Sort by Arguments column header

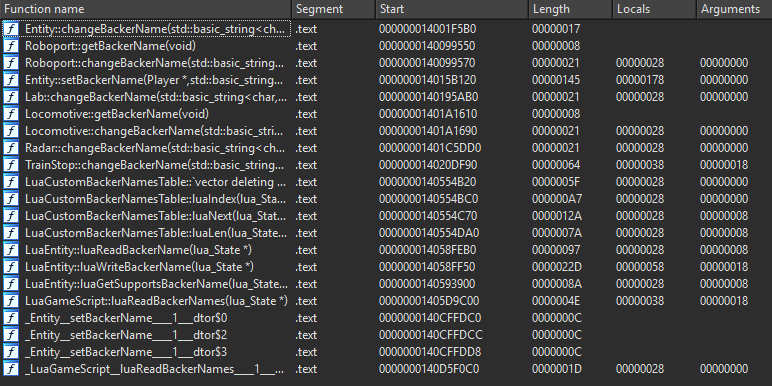(734, 9)
